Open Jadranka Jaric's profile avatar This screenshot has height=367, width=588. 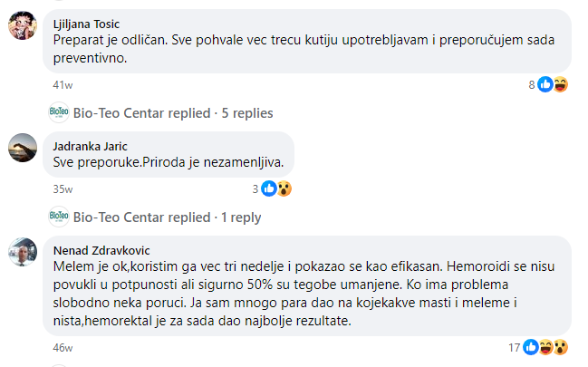[23, 146]
